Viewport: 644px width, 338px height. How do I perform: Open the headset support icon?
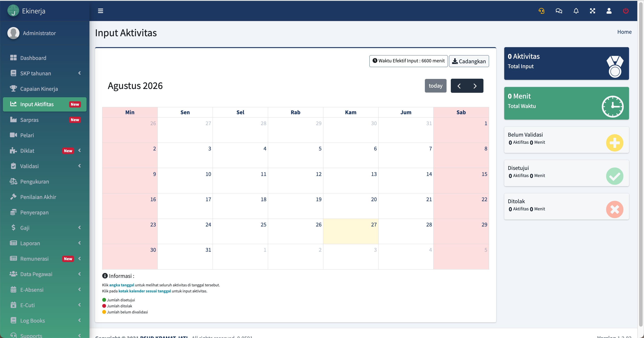point(541,11)
